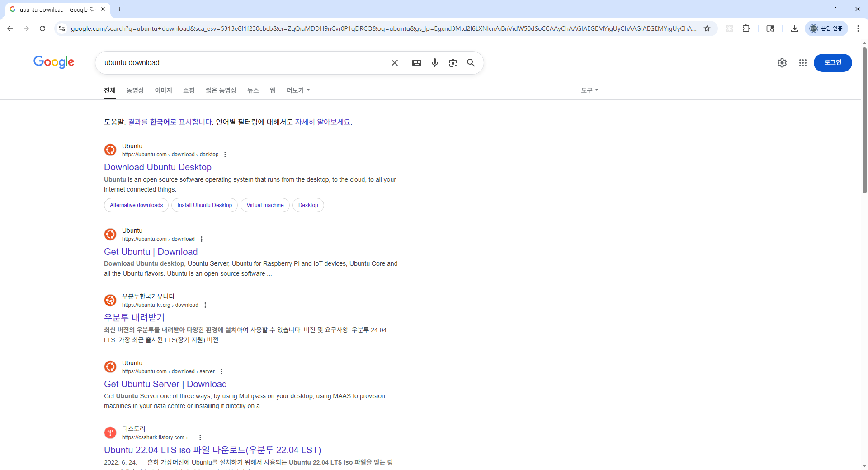Clear the search box text
The width and height of the screenshot is (868, 470).
(x=395, y=63)
